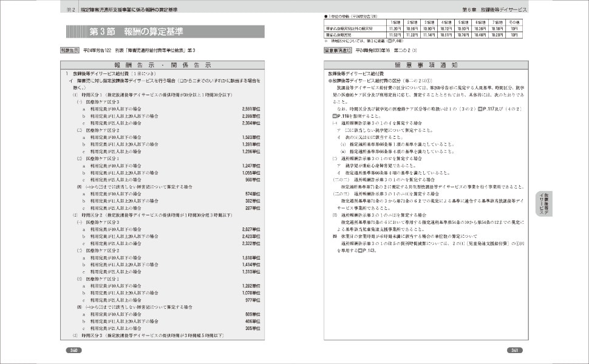Image resolution: width=589 pixels, height=364 pixels.
Task: Click the 留意事項通知 boxed label
Action: click(339, 50)
